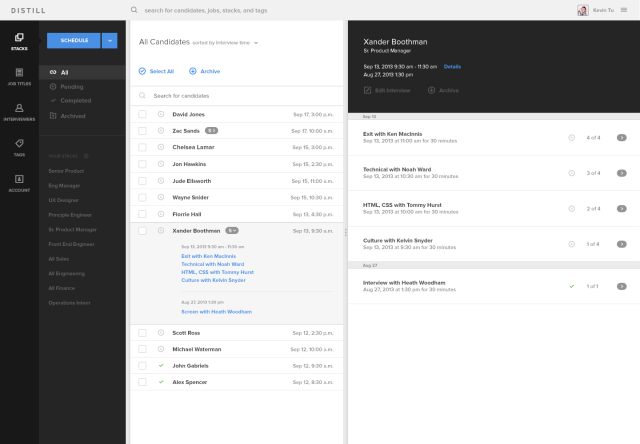
Task: Open the Stacks section in sidebar
Action: point(19,41)
